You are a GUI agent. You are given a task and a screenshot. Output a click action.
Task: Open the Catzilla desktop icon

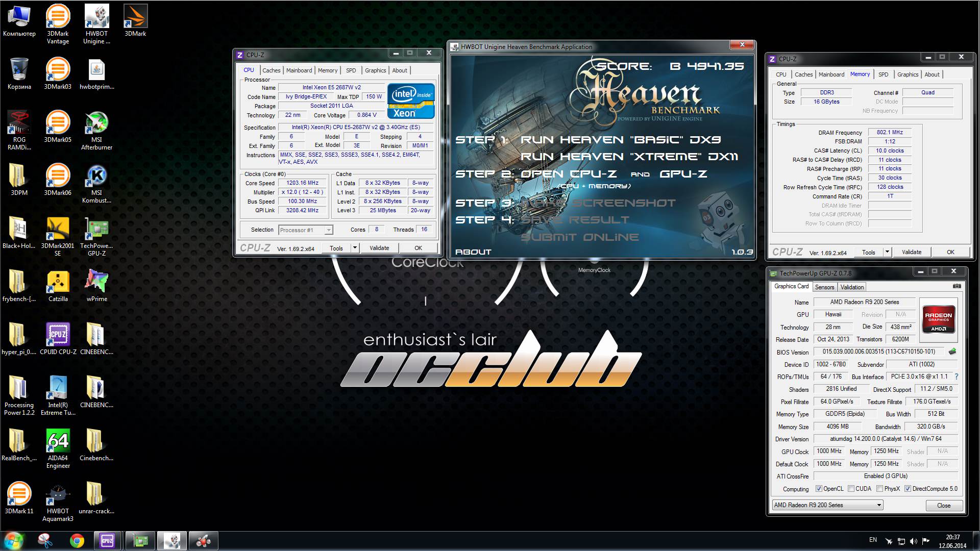[58, 286]
